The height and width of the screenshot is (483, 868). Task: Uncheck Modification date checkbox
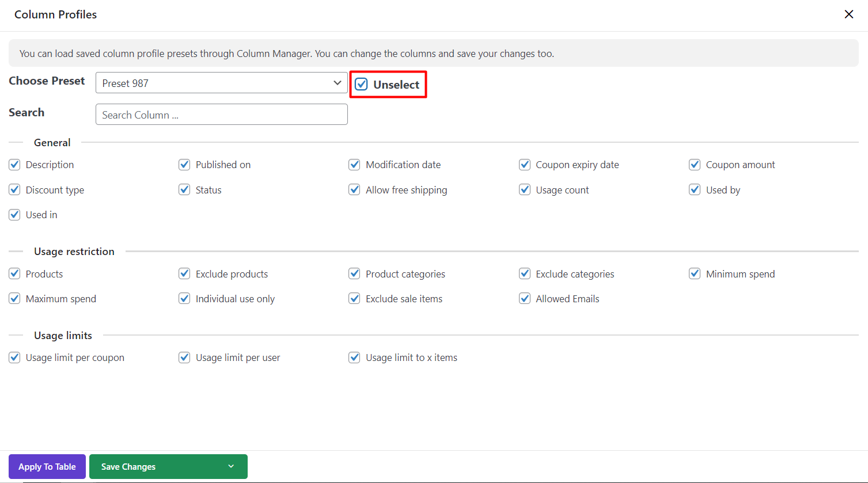click(x=354, y=165)
